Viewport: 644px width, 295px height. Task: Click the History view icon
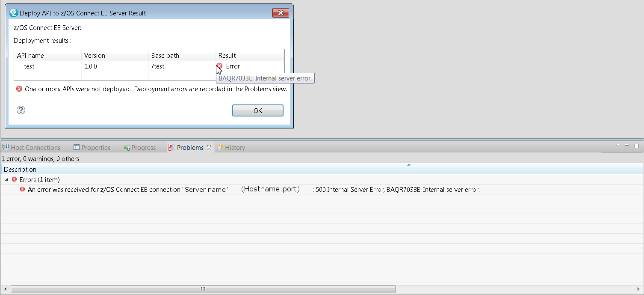(221, 147)
